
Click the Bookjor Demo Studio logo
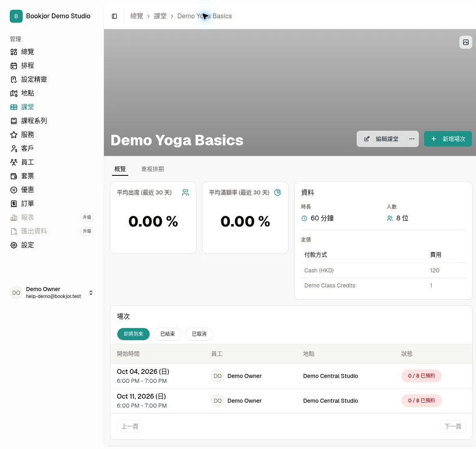point(16,16)
